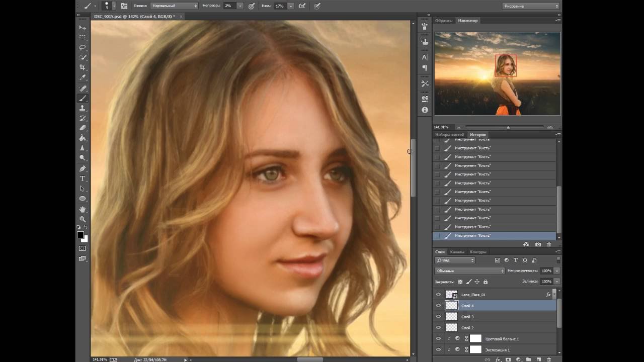The height and width of the screenshot is (362, 644).
Task: Switch to the Образцы tab
Action: pyautogui.click(x=444, y=21)
